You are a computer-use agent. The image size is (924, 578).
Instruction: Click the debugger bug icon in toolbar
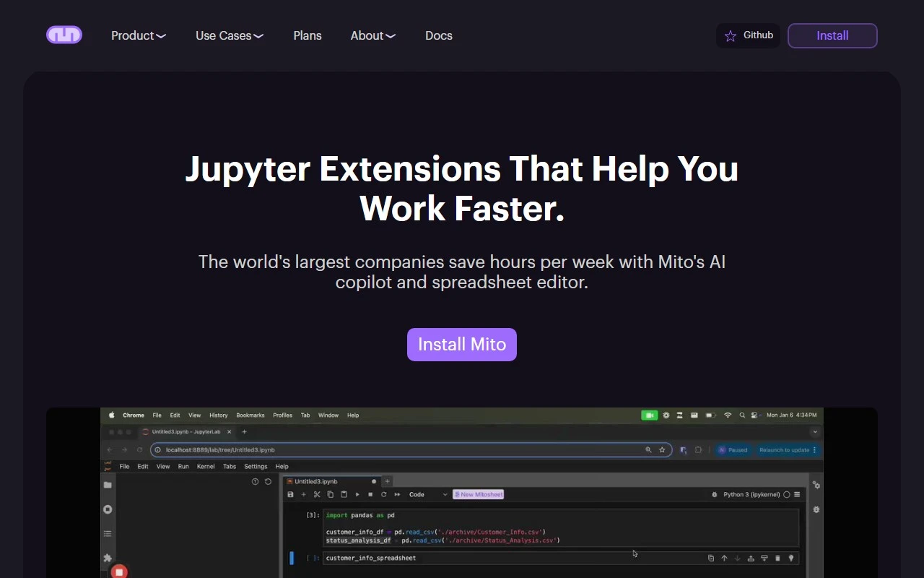pyautogui.click(x=715, y=495)
